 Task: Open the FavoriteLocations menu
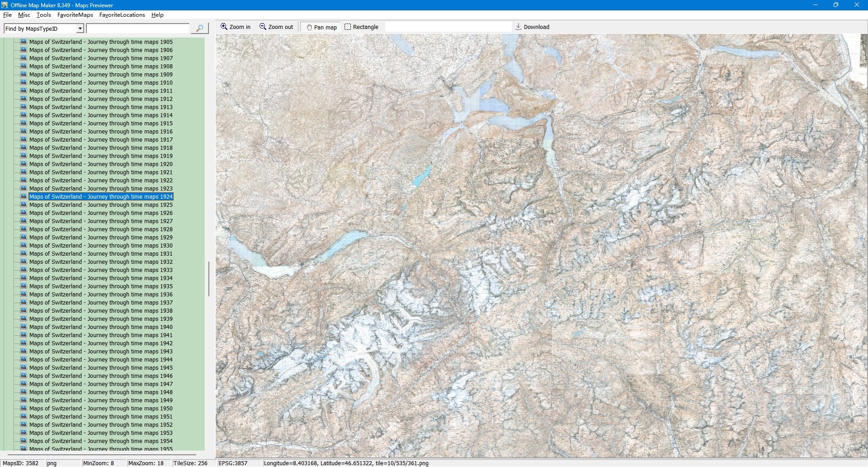point(122,15)
